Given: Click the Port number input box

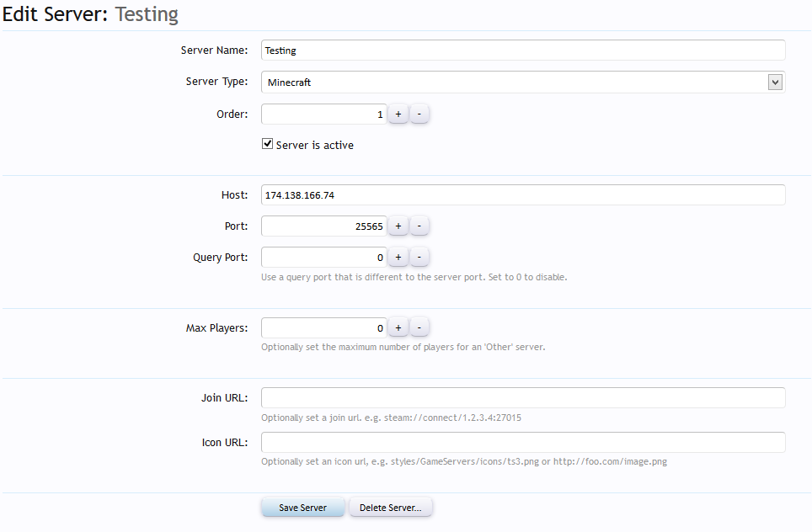Looking at the screenshot, I should coord(323,226).
